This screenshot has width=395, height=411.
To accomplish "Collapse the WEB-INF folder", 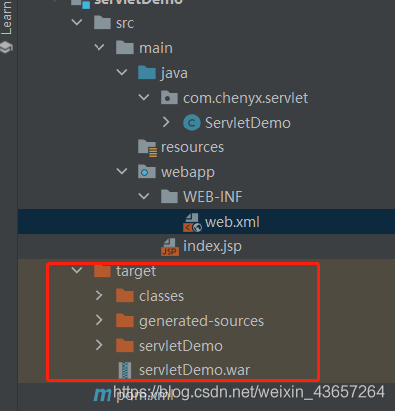I will point(144,196).
